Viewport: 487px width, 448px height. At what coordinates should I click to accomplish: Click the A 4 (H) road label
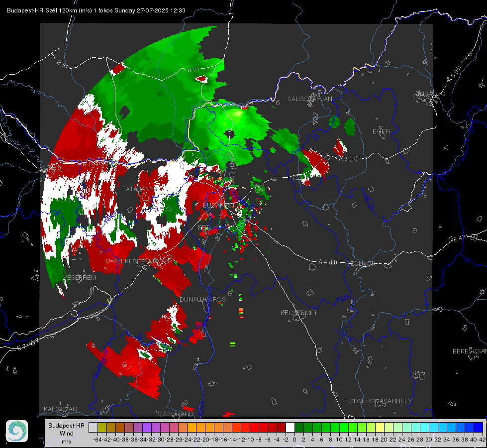click(x=328, y=262)
